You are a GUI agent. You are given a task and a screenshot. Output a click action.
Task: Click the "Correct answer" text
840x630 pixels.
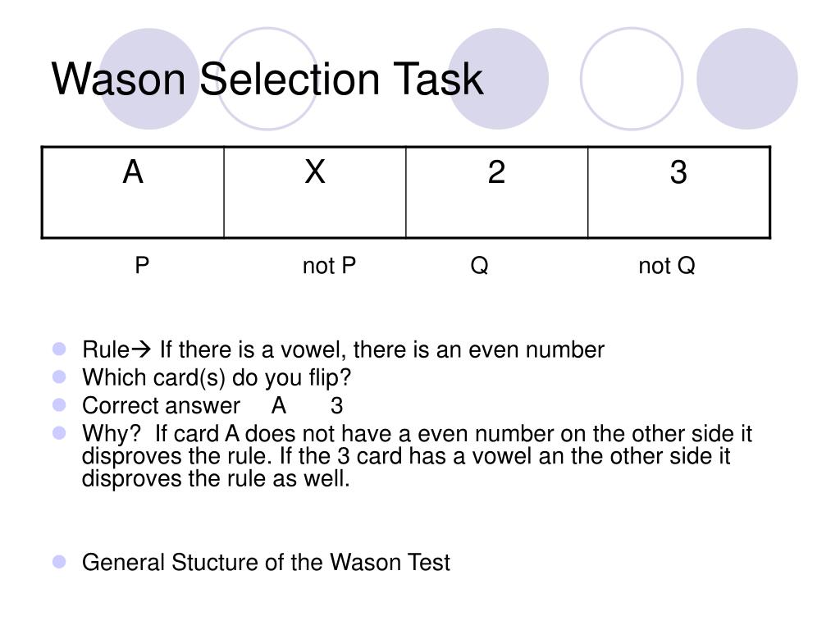click(x=161, y=406)
